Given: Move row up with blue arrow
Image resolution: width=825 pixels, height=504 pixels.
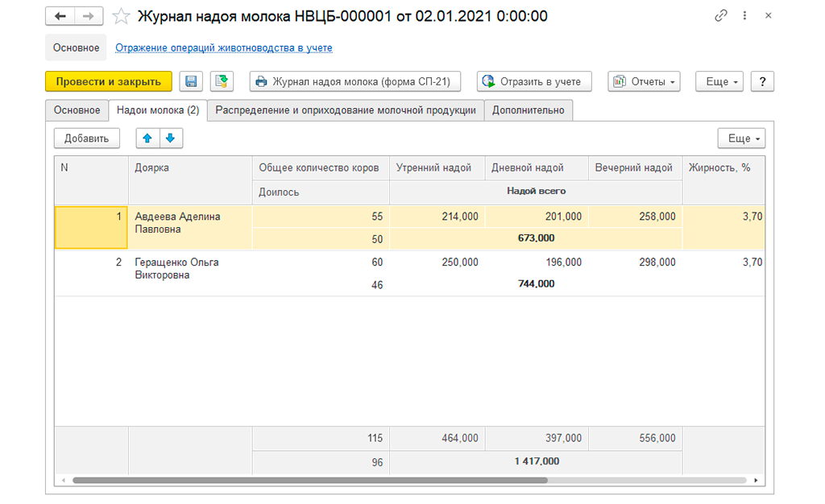Looking at the screenshot, I should (x=147, y=138).
